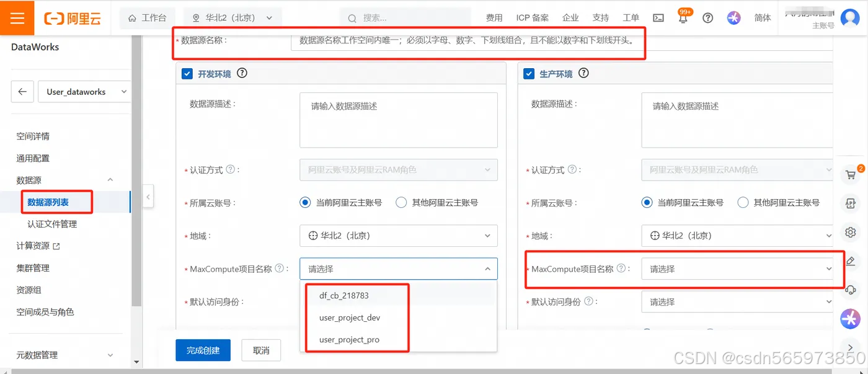Screen dimensions: 868x374
Task: Open the API tool icon on right rail
Action: point(851,203)
